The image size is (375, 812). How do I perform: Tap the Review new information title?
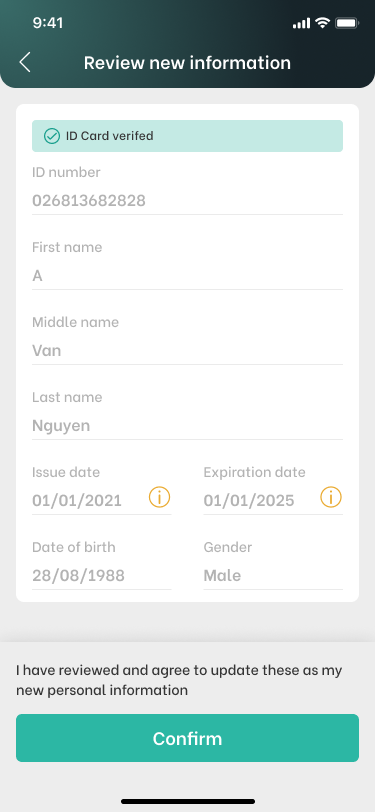pos(188,63)
